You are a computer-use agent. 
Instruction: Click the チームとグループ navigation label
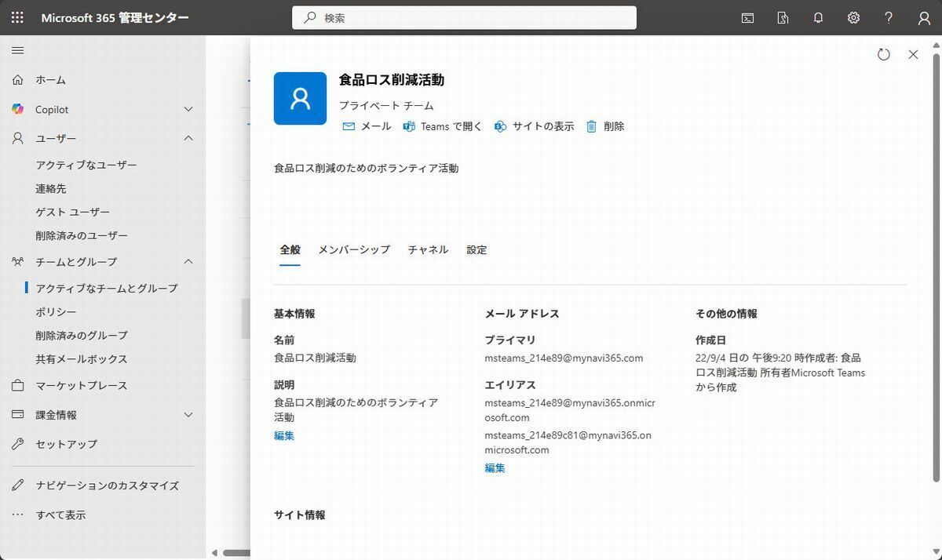click(76, 261)
